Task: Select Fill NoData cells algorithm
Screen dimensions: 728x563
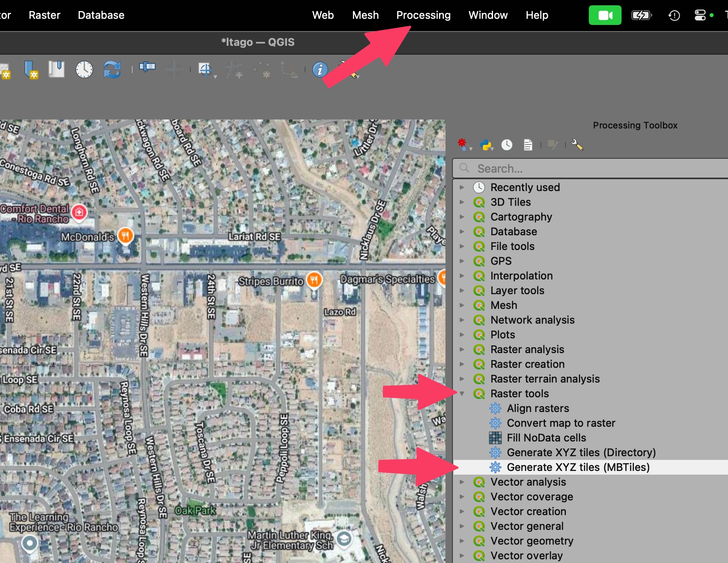Action: coord(546,438)
